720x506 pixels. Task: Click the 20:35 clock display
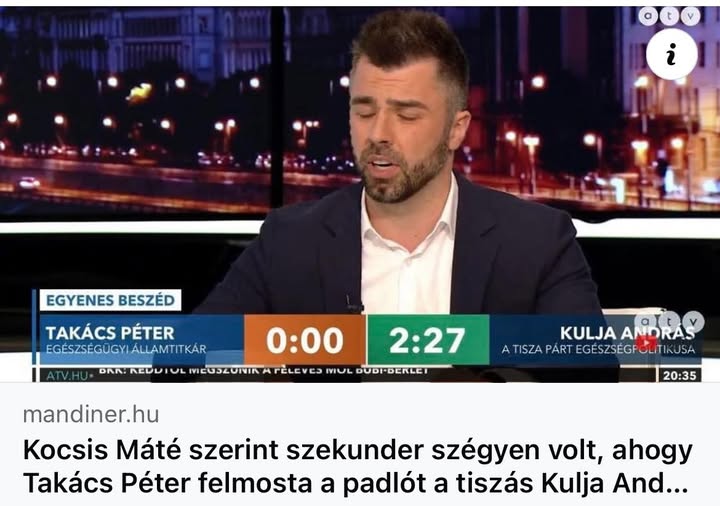(x=680, y=375)
